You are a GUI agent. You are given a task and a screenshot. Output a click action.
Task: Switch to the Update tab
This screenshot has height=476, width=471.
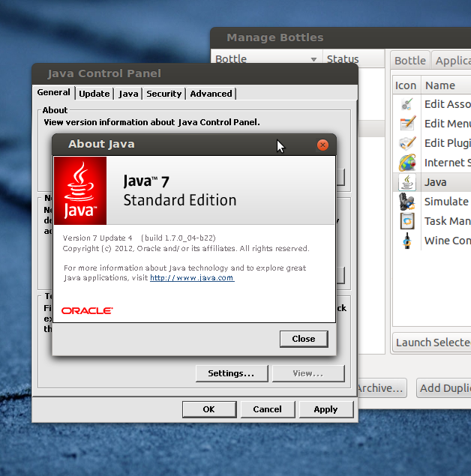94,94
